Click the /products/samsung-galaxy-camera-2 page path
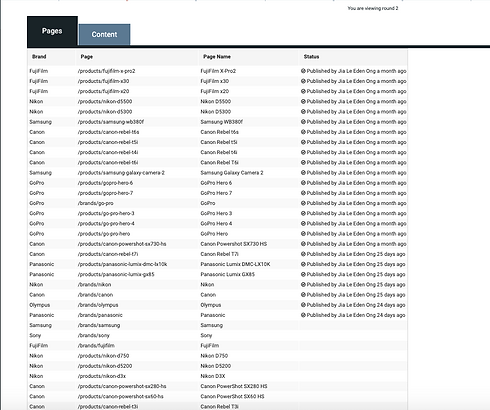Image resolution: width=490 pixels, height=410 pixels. [x=121, y=173]
